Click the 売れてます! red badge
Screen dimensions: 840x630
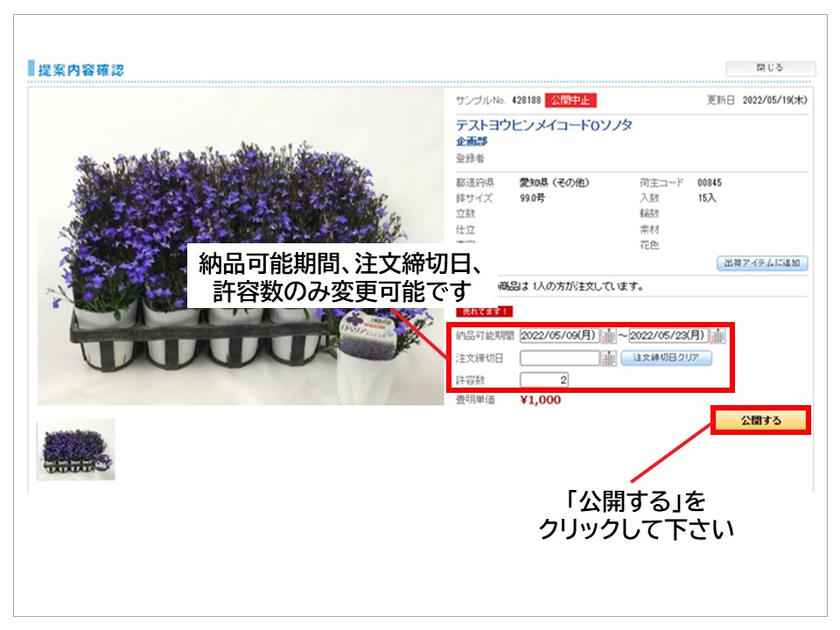(484, 311)
